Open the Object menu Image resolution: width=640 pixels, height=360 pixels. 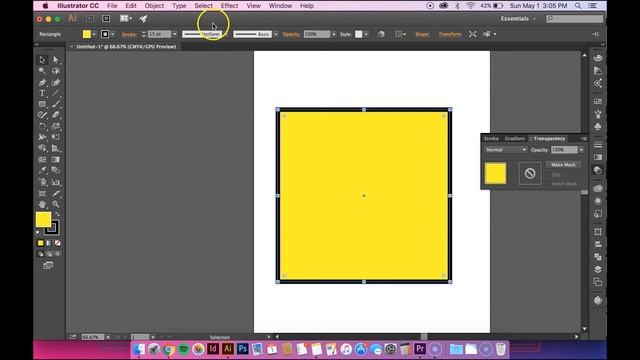154,6
